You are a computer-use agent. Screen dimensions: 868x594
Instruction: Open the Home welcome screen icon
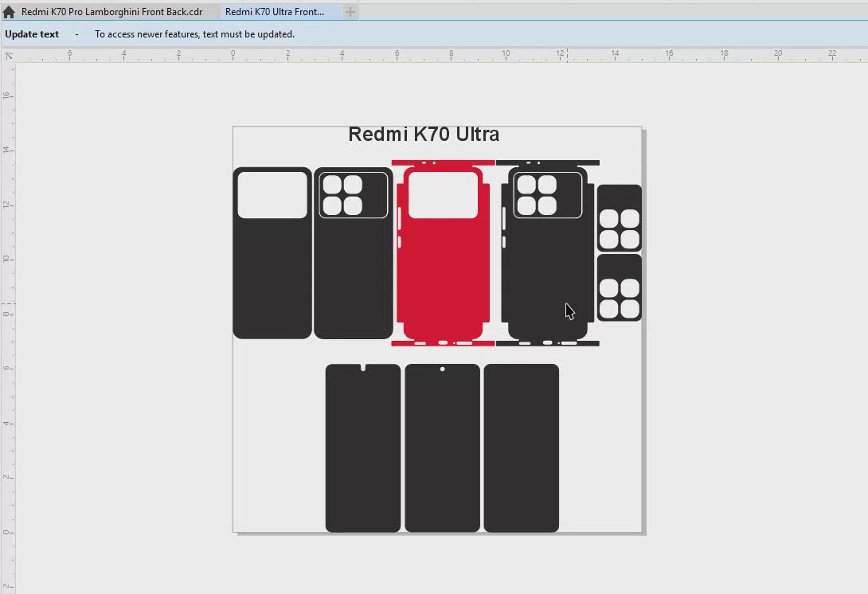tap(9, 12)
